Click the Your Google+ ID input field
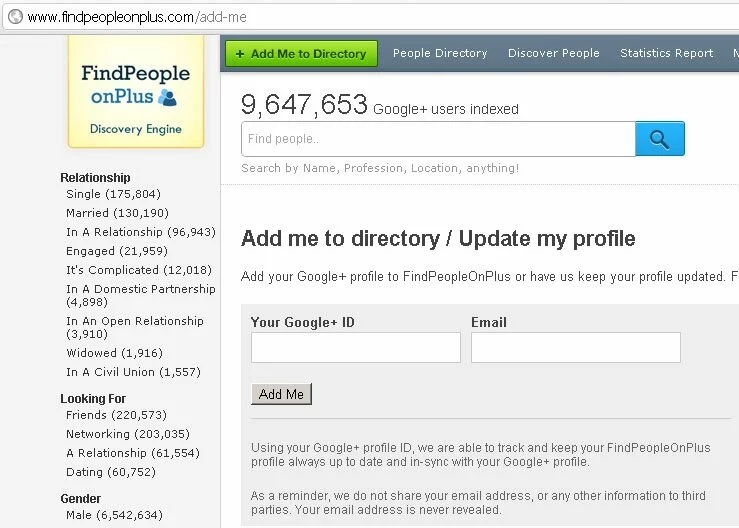 [x=356, y=347]
